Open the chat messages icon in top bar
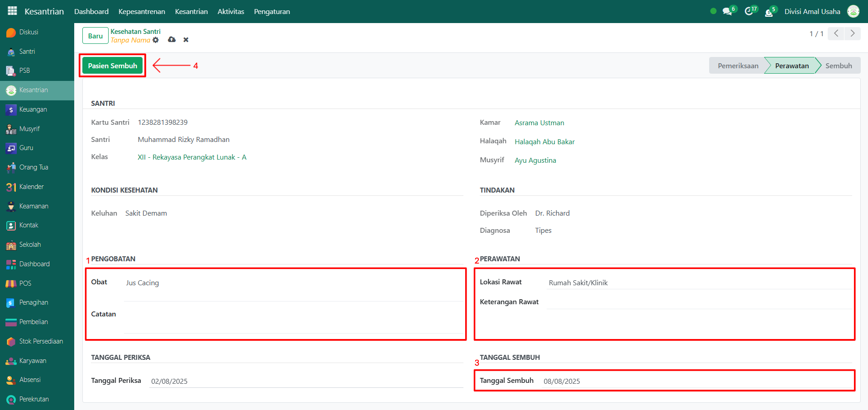868x410 pixels. coord(727,11)
